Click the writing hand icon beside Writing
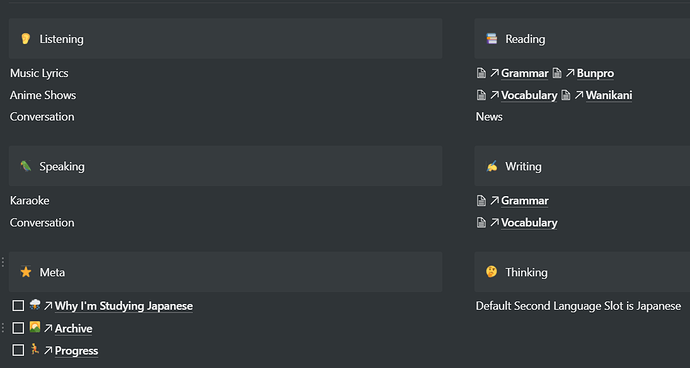This screenshot has width=690, height=368. 492,166
